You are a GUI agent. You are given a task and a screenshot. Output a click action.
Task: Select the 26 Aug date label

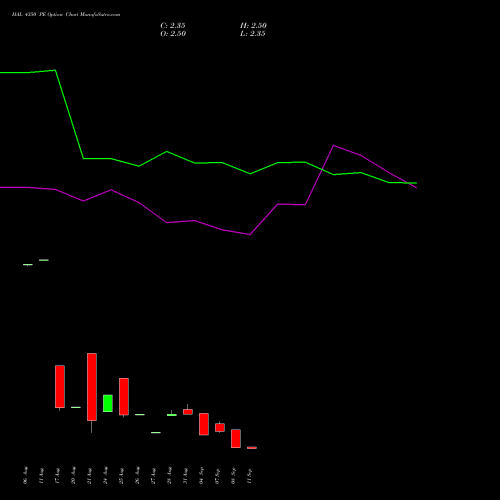(137, 475)
